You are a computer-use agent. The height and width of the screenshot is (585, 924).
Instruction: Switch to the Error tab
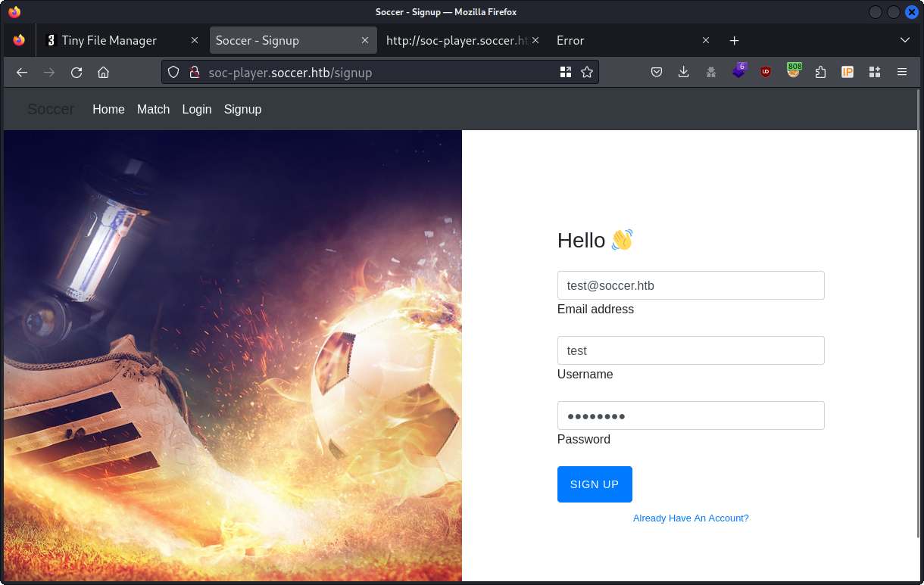[570, 41]
